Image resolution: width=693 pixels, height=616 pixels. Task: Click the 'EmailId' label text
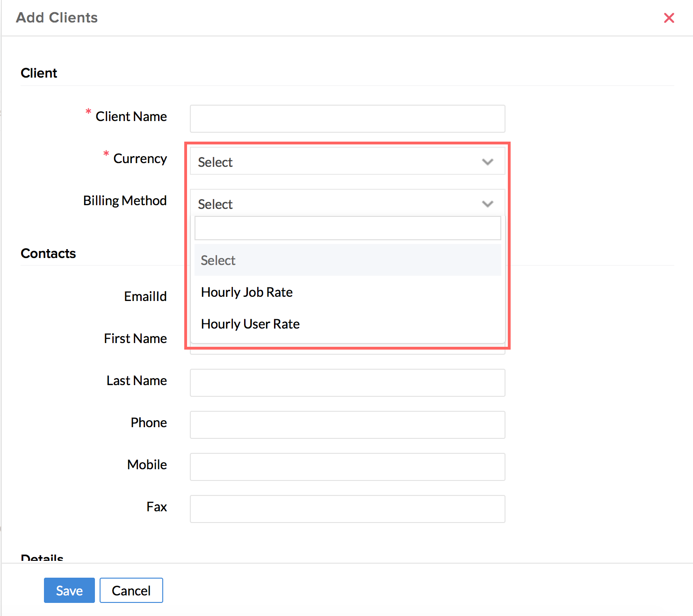click(145, 296)
